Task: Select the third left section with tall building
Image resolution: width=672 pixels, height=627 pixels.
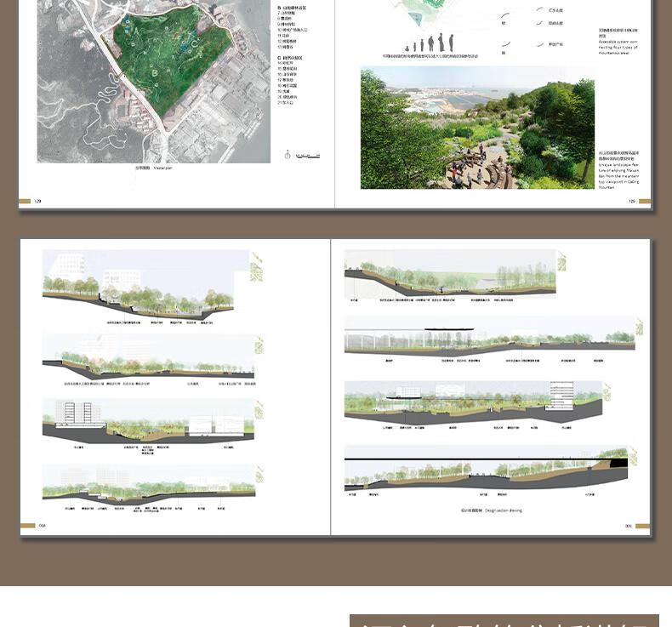Action: coord(149,421)
